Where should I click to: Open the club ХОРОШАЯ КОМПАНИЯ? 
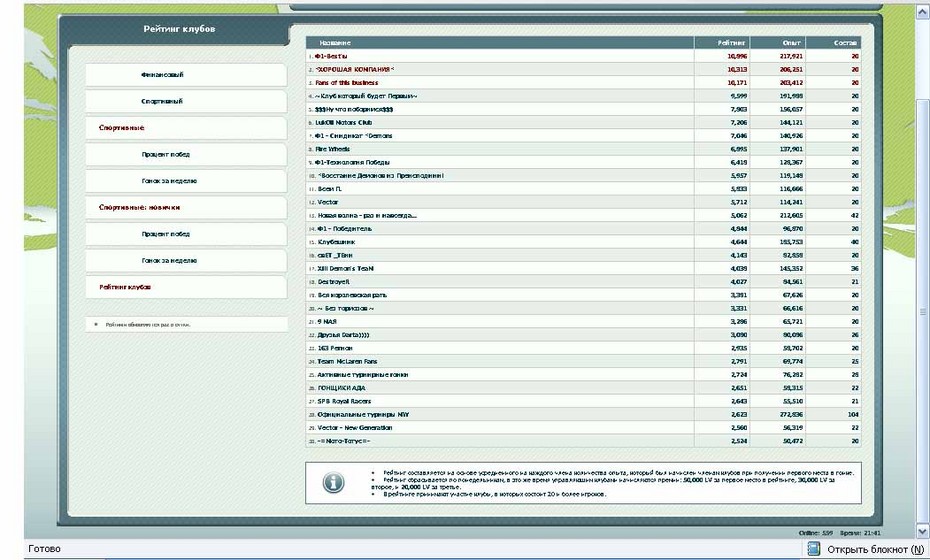(355, 69)
